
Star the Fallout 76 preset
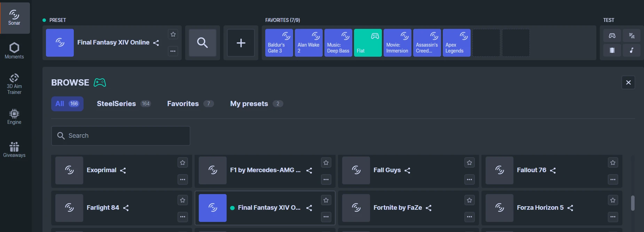613,162
